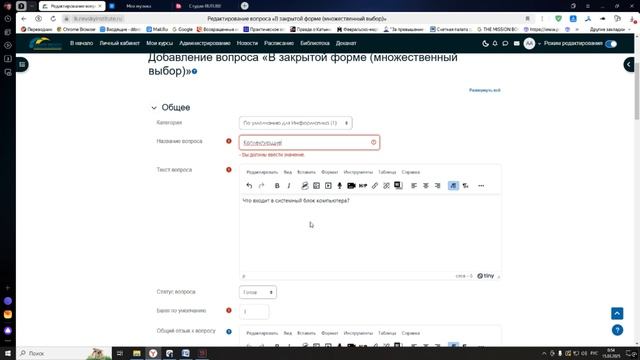Open "Библиотека" navigation link

(x=315, y=43)
